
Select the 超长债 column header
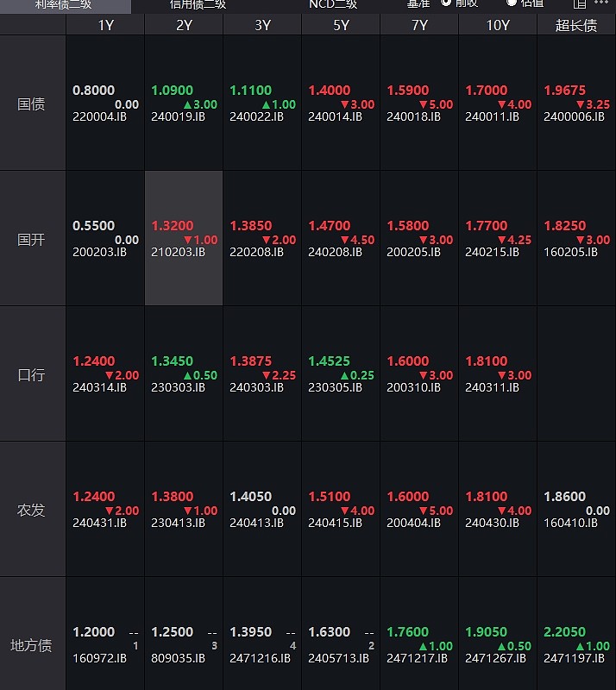pyautogui.click(x=576, y=25)
